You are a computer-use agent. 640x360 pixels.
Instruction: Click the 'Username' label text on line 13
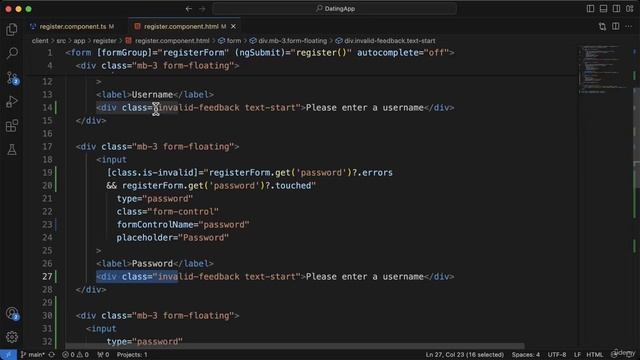[x=152, y=95]
